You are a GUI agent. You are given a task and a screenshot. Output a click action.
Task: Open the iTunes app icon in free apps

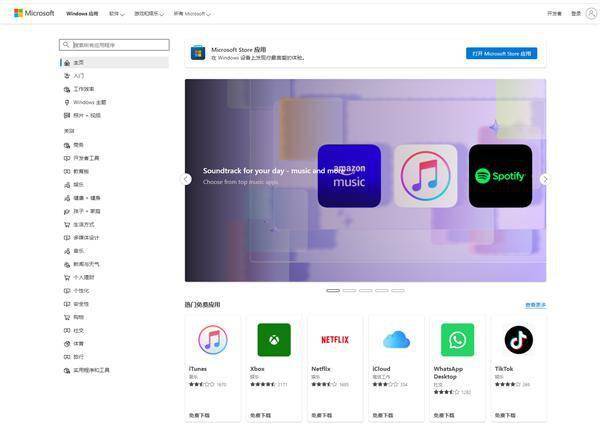click(212, 340)
